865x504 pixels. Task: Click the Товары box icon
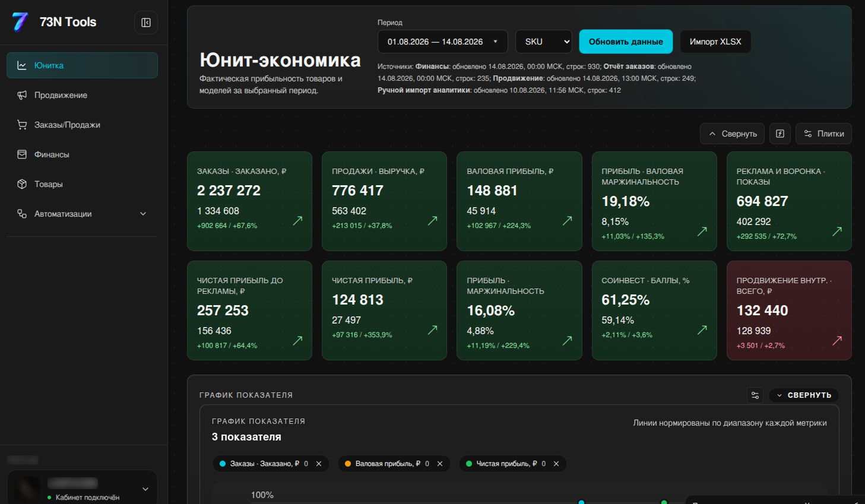click(x=22, y=184)
